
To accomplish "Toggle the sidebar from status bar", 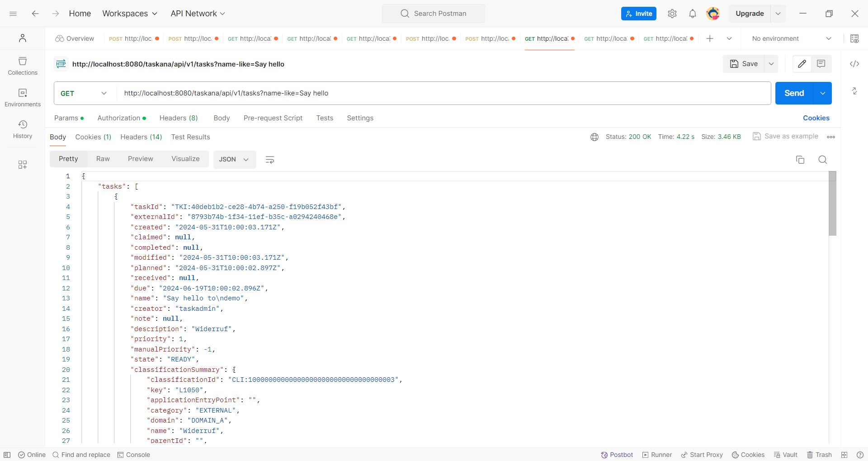I will point(7,455).
